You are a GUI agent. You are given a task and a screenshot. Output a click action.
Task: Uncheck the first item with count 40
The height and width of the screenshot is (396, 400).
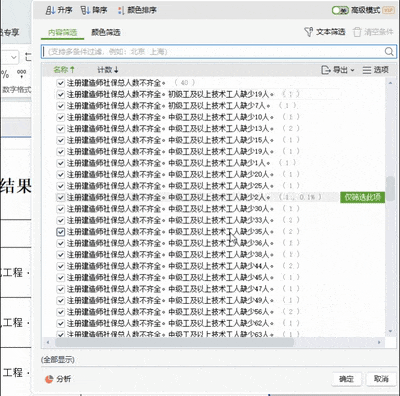point(61,83)
